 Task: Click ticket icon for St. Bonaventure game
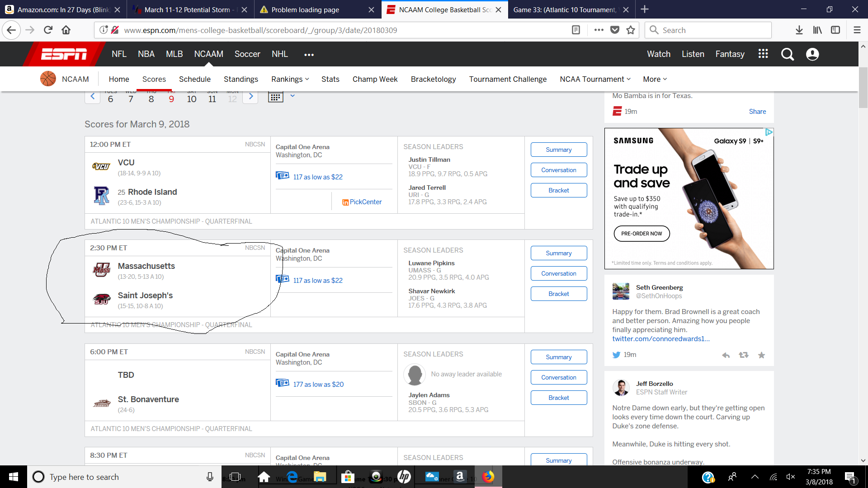283,383
